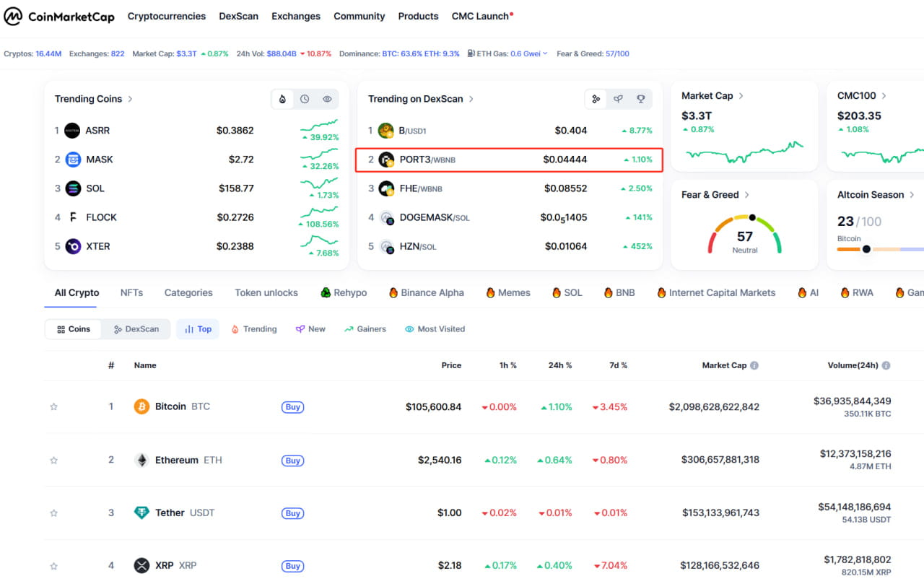The height and width of the screenshot is (584, 924).
Task: Select the clock icon in Trending Coins
Action: [x=305, y=99]
